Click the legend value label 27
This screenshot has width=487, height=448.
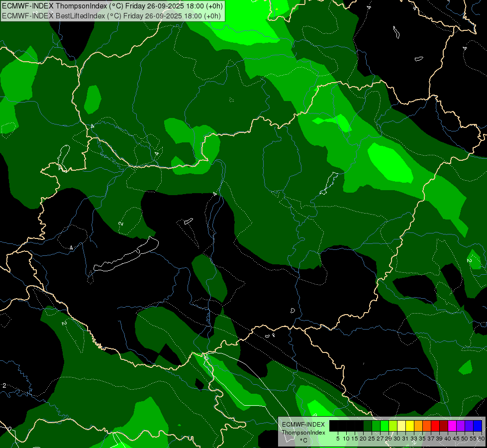(x=380, y=439)
